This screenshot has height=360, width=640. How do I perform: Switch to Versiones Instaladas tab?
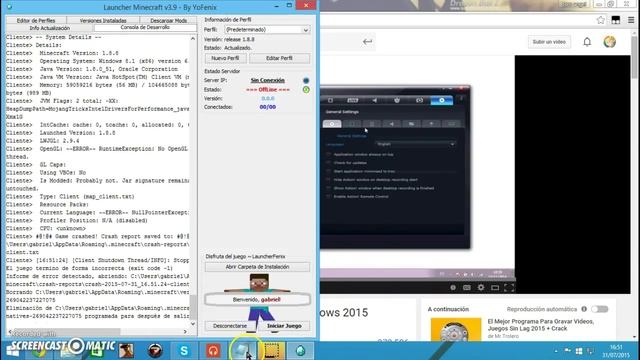click(103, 20)
